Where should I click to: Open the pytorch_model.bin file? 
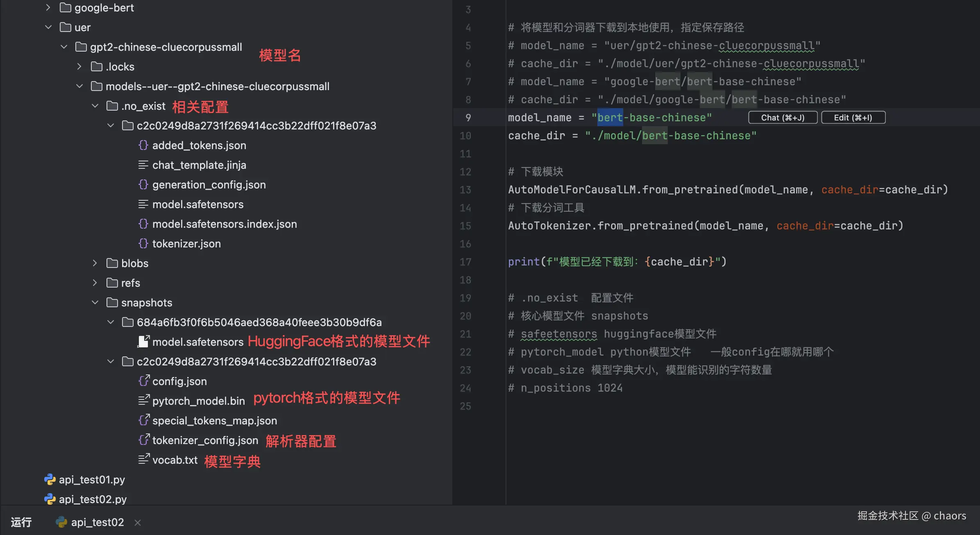[198, 401]
